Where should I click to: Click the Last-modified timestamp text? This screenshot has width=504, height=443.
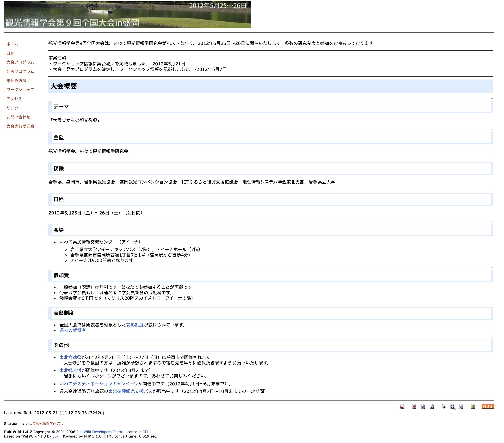coord(54,413)
